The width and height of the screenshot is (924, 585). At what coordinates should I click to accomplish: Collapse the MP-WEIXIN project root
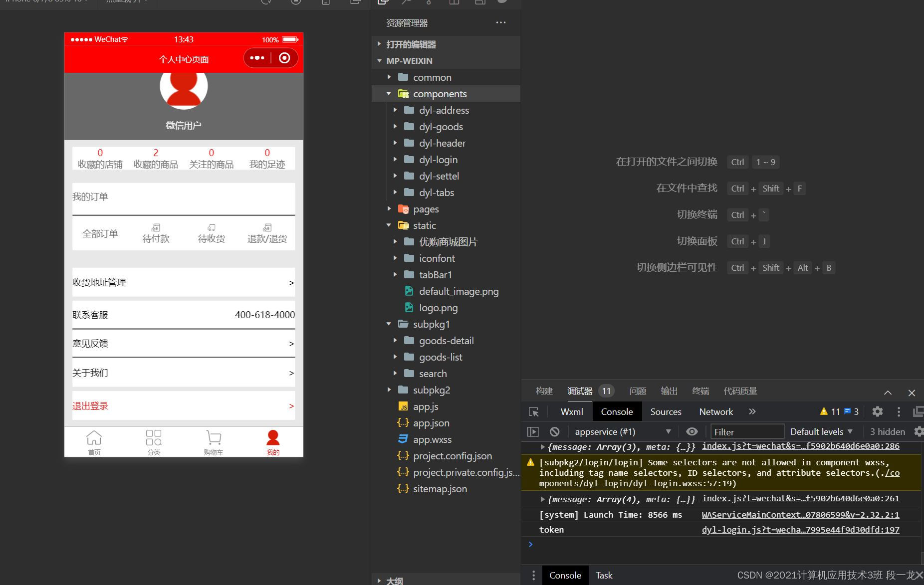(x=446, y=61)
